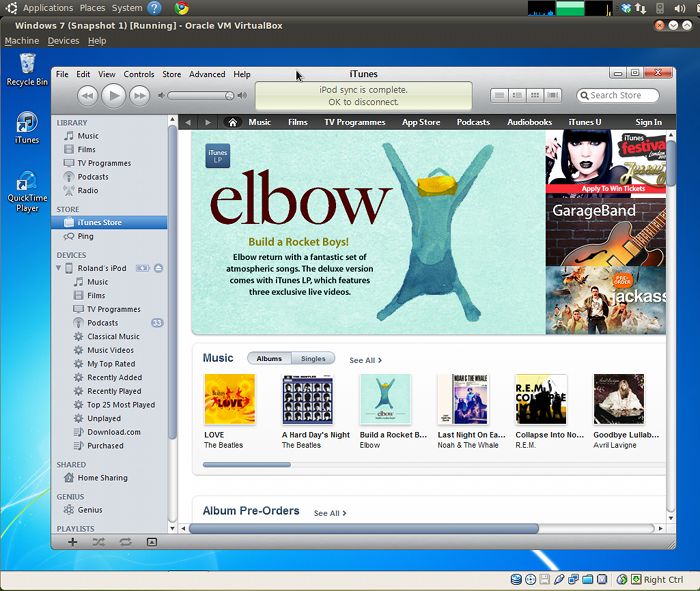
Task: Open the Advanced menu
Action: 207,74
